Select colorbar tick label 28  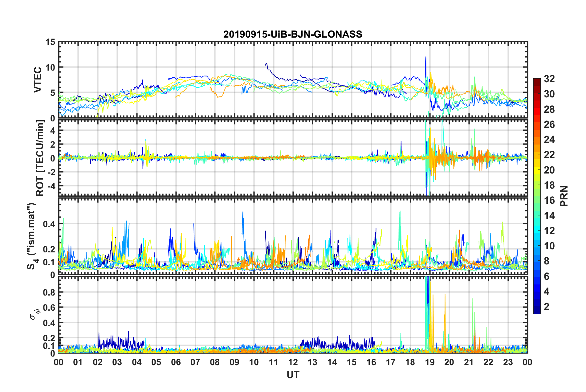coord(549,109)
